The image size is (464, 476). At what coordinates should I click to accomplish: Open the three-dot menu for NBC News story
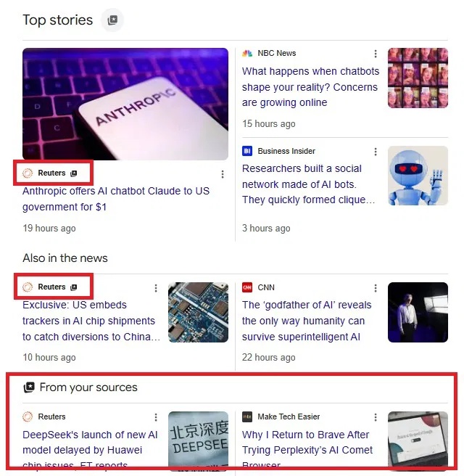[x=376, y=54]
